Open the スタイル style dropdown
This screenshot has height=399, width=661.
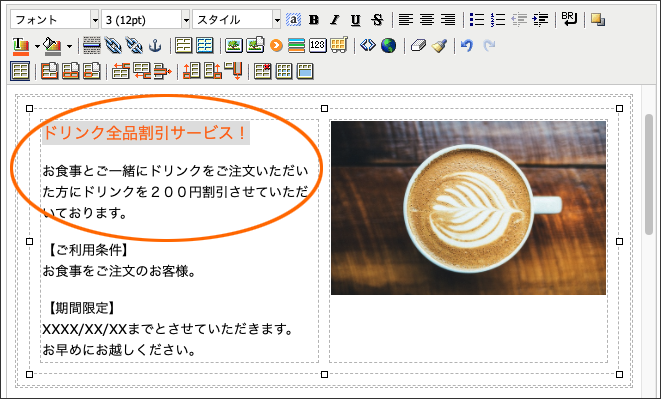coord(236,20)
